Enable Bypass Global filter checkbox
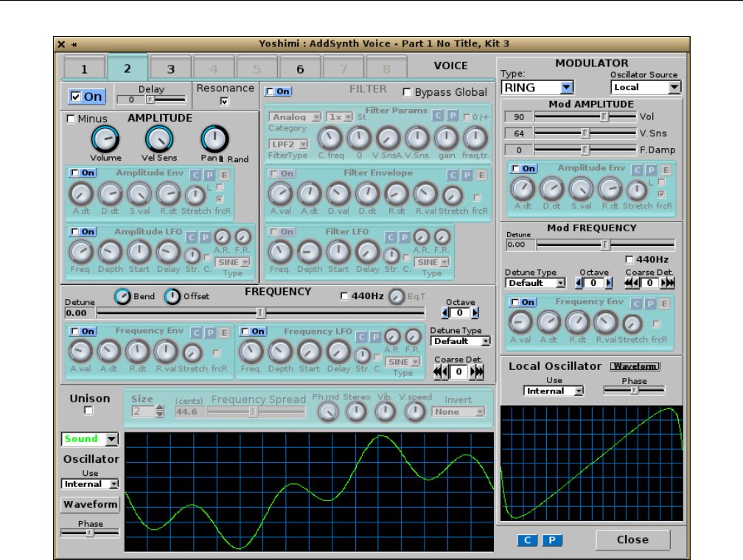This screenshot has width=743, height=560. [x=407, y=92]
